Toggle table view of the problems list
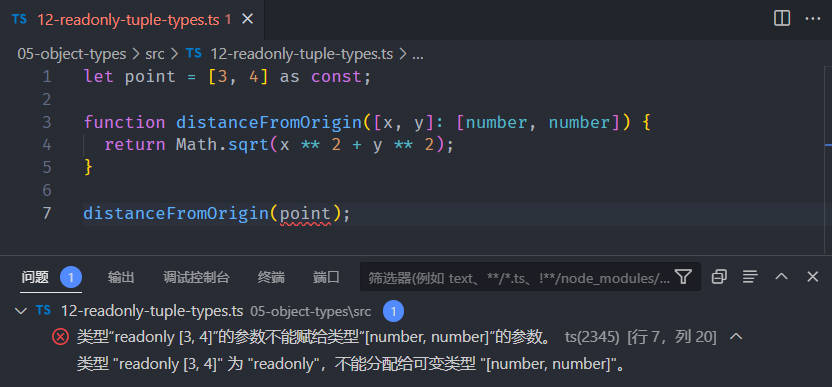The height and width of the screenshot is (387, 832). coord(750,277)
